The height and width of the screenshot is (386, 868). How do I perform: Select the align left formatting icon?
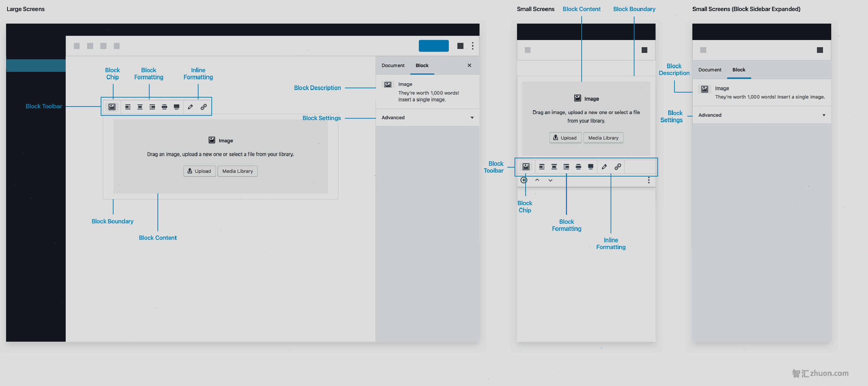point(129,107)
